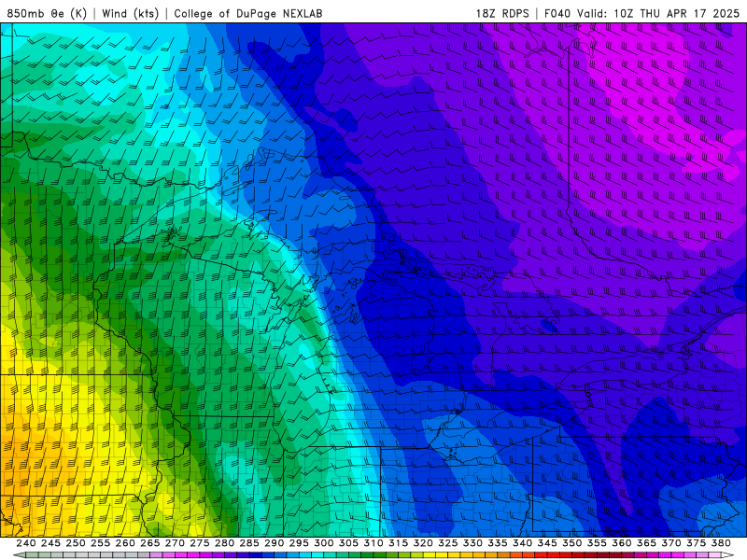
Task: Select the 355 value on the color scale
Action: point(597,543)
